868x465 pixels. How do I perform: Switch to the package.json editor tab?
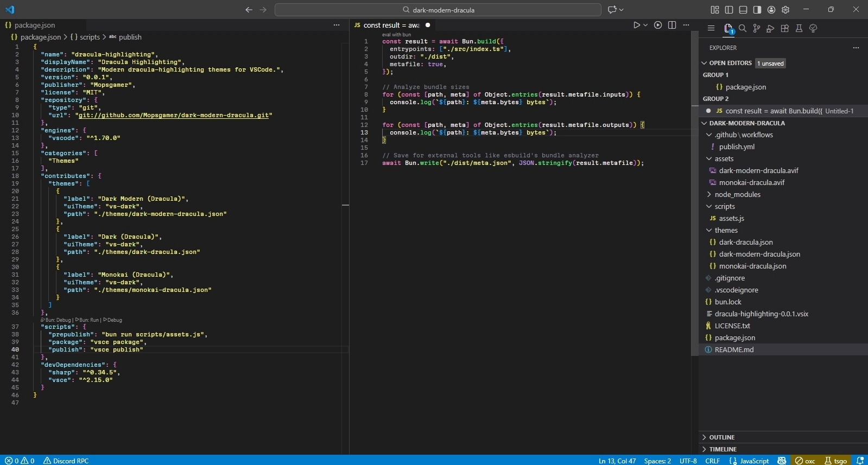point(35,25)
